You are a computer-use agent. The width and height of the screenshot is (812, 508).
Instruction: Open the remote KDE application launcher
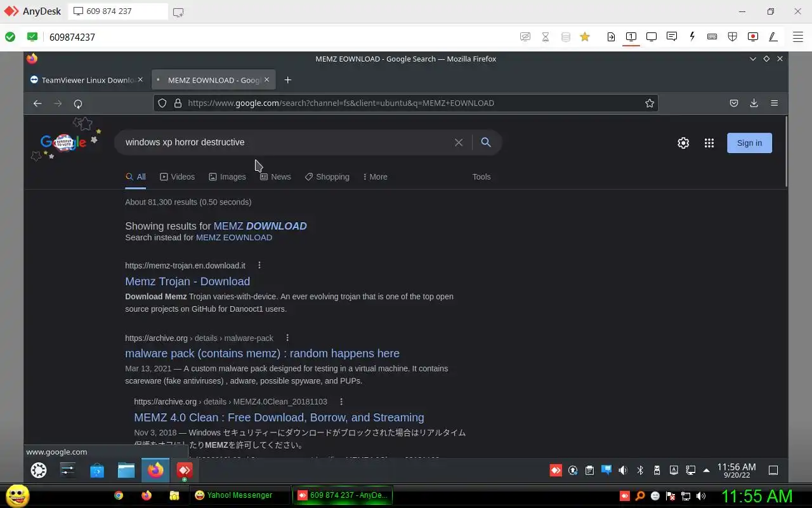[39, 471]
